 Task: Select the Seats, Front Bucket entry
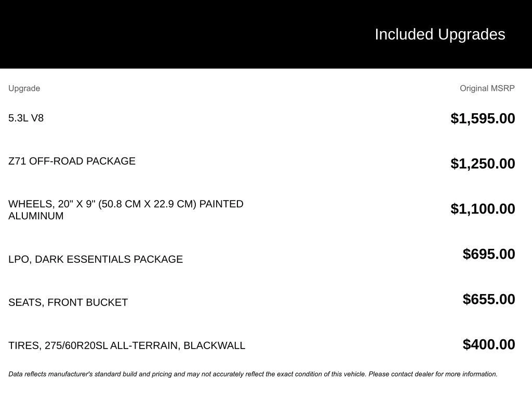pos(68,302)
